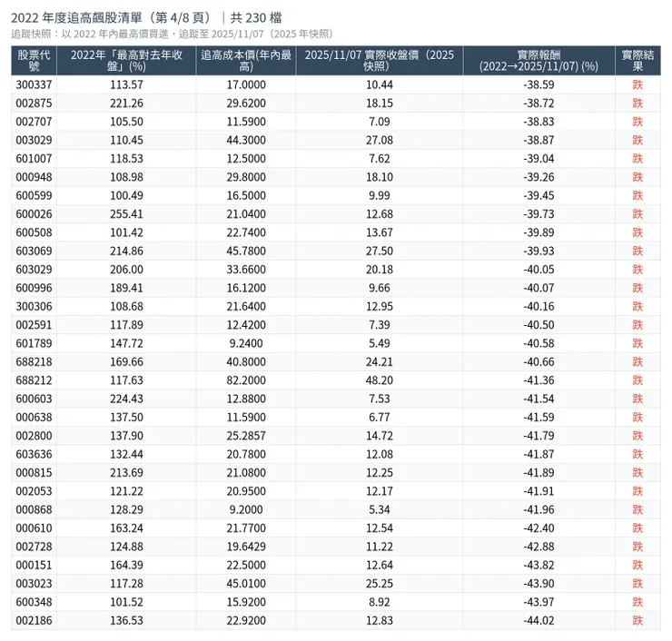Select stock code 003023
Image resolution: width=672 pixels, height=641 pixels.
pos(34,583)
